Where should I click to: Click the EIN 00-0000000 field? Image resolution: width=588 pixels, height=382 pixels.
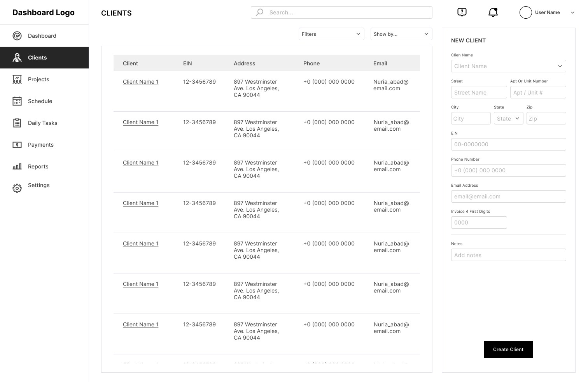(508, 144)
